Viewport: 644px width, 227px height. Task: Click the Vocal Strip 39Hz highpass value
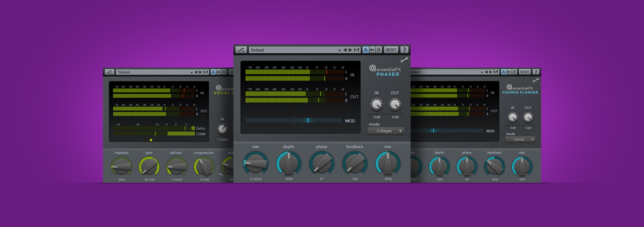click(122, 180)
